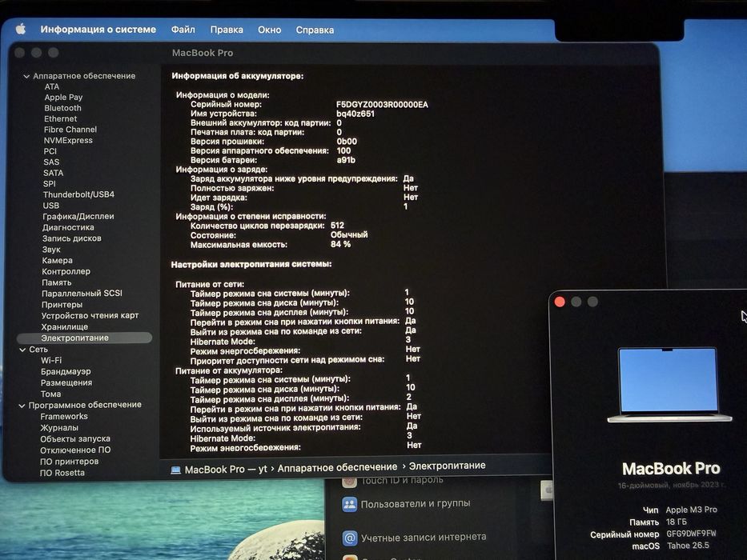Click serial number GFG9DWF9FW in About window

tap(691, 534)
